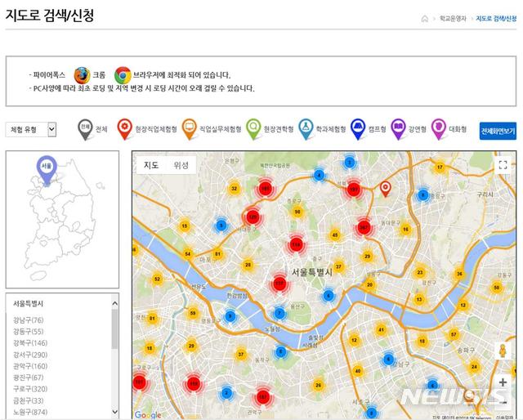Open the yellow cluster labeled 15
The height and width of the screenshot is (420, 523).
185,226
